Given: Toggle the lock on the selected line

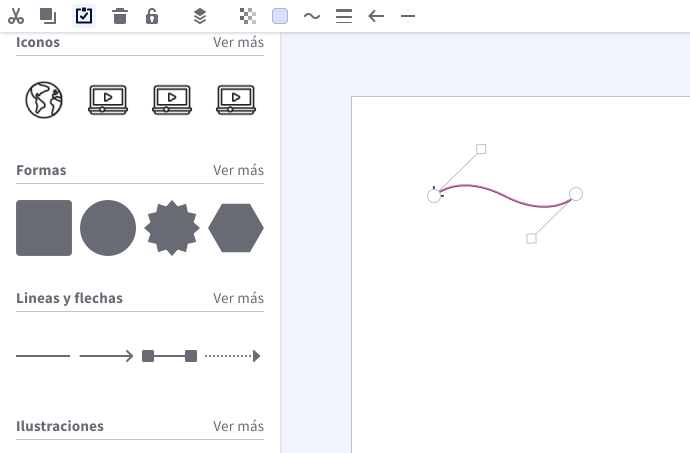Looking at the screenshot, I should point(152,16).
